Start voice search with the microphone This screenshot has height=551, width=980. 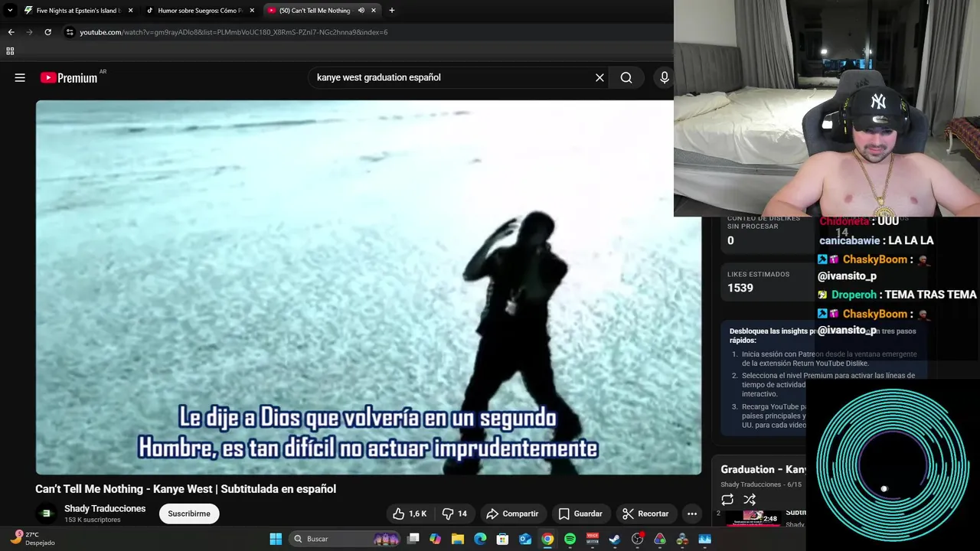(664, 77)
